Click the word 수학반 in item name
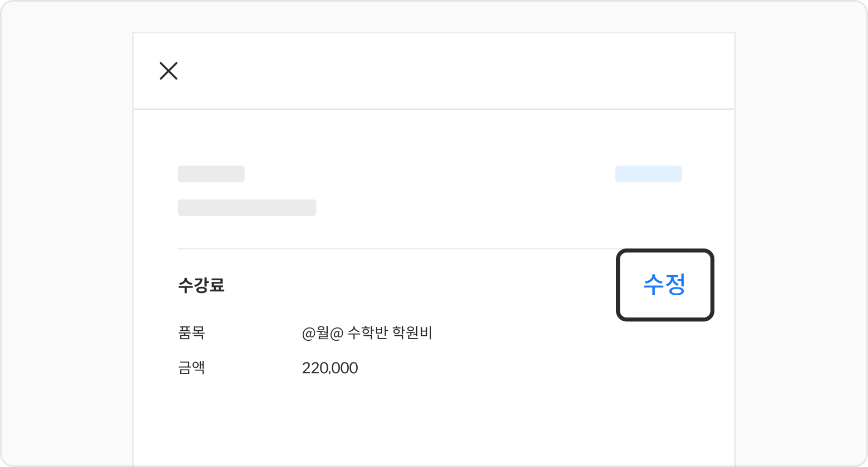The width and height of the screenshot is (868, 467). pos(367,333)
